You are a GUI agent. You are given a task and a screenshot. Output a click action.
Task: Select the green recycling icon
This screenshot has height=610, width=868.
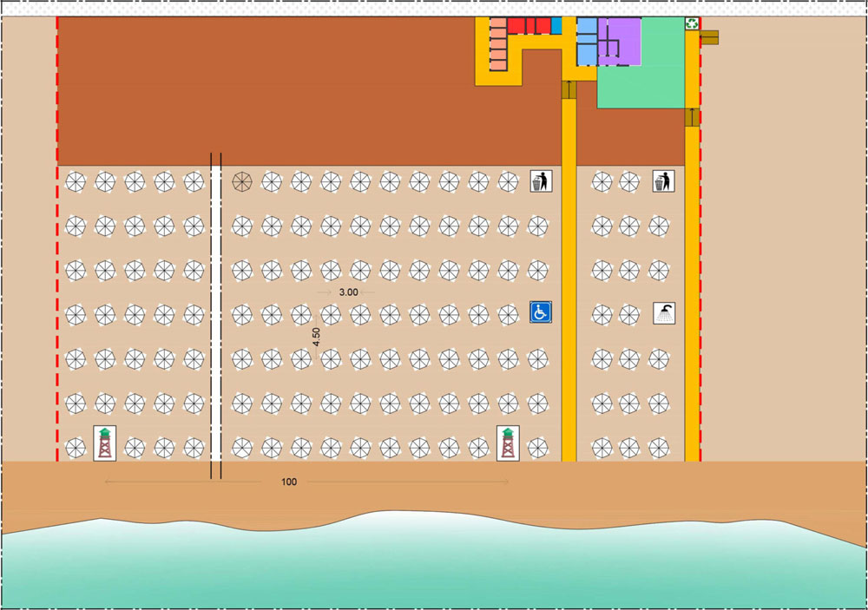(692, 23)
